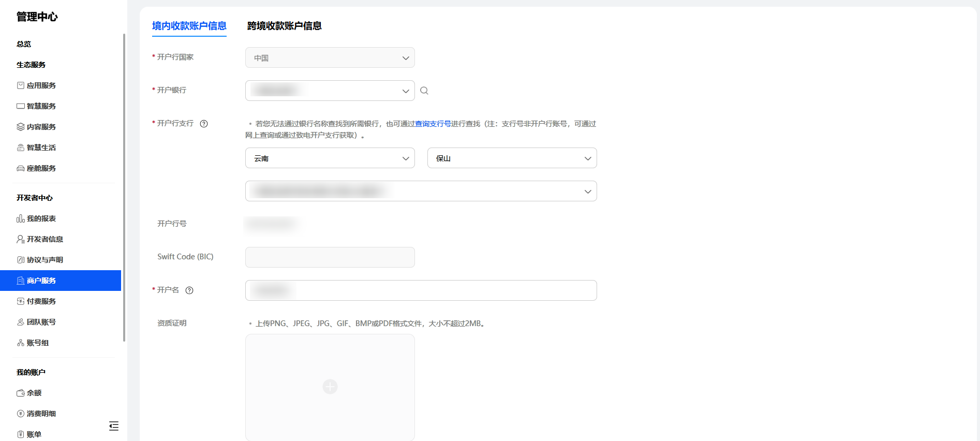The height and width of the screenshot is (441, 980).
Task: Click the 团队账号 user icon
Action: click(21, 322)
